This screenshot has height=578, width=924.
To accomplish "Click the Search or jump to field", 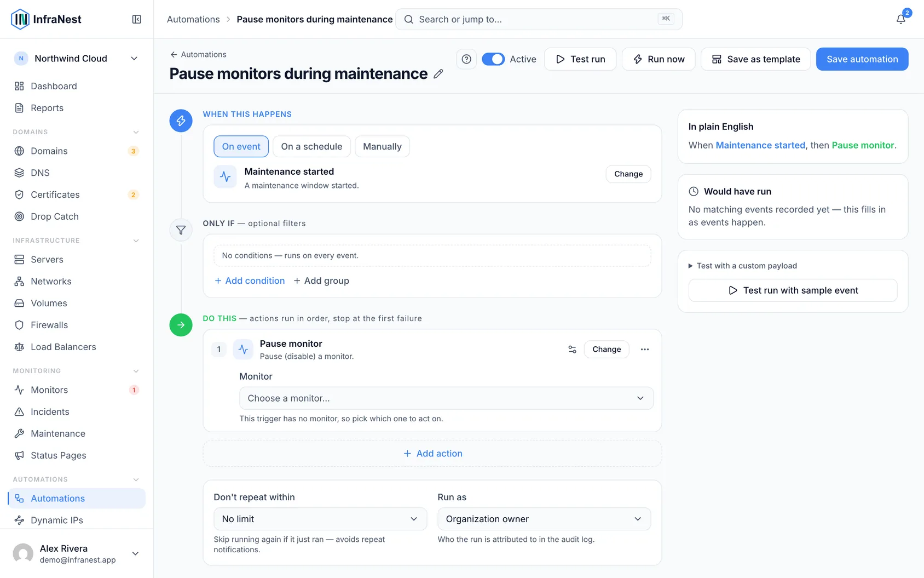I will click(x=539, y=19).
